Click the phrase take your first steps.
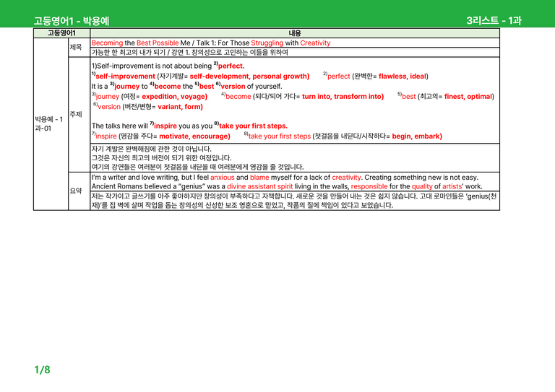Screen dimensions: 555x392 pos(253,126)
